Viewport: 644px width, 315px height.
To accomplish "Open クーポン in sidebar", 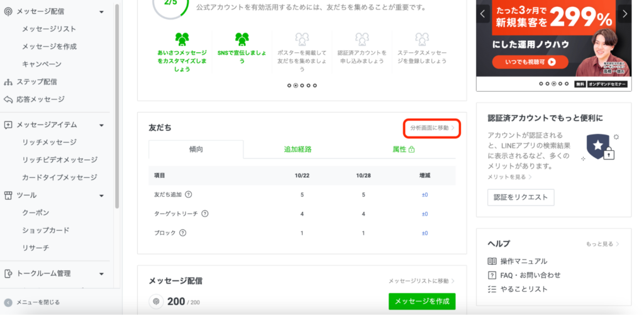I will point(36,213).
